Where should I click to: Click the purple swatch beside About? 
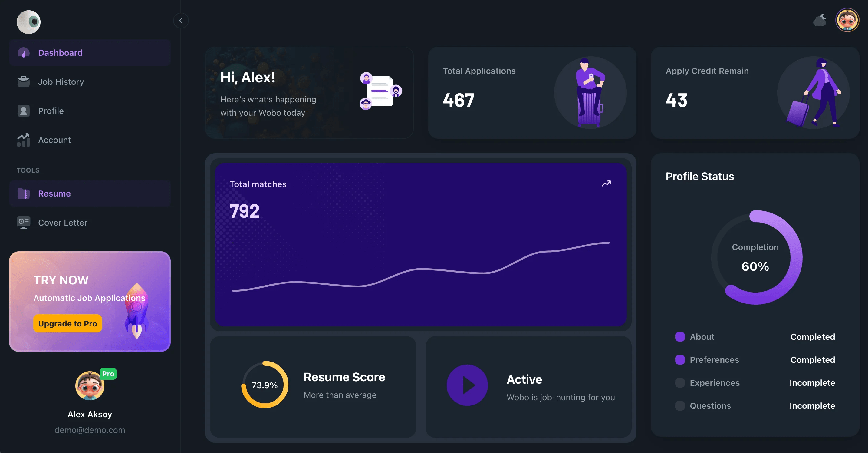(680, 337)
